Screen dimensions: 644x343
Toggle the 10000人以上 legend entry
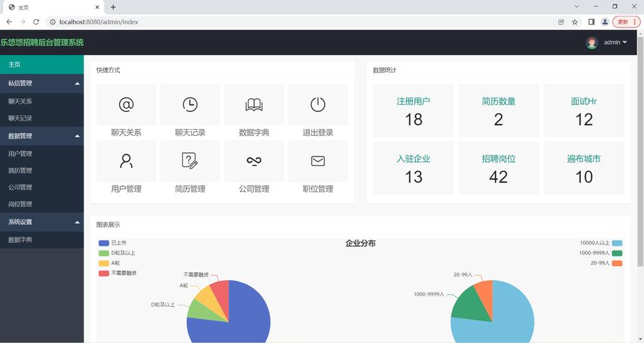coord(601,243)
